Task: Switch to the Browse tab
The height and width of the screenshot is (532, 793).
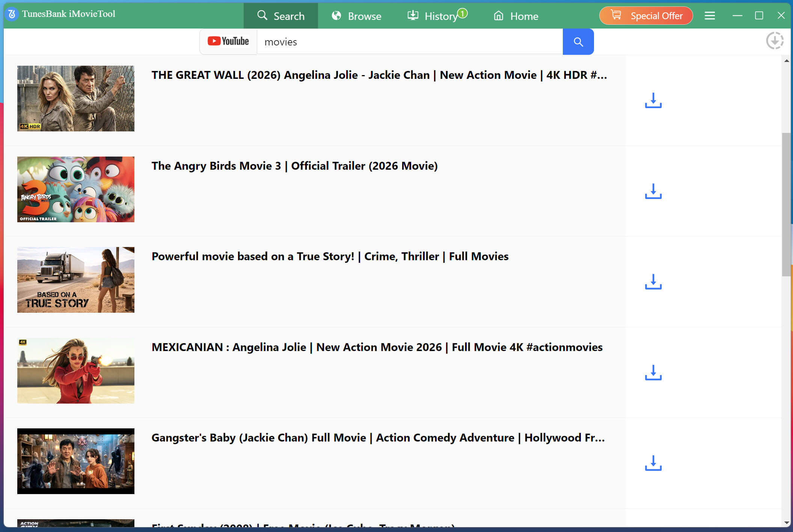Action: tap(356, 16)
